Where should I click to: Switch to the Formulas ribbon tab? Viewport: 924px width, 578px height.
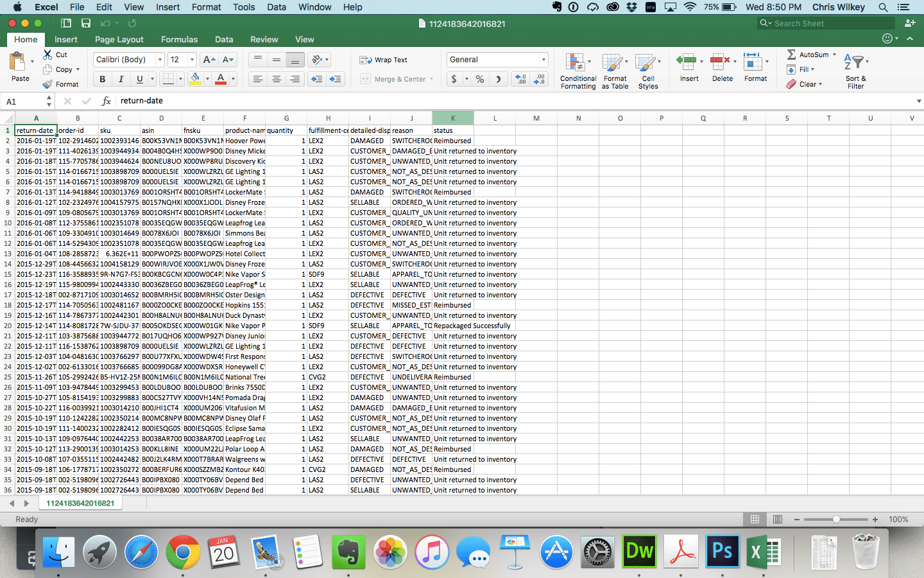(179, 39)
